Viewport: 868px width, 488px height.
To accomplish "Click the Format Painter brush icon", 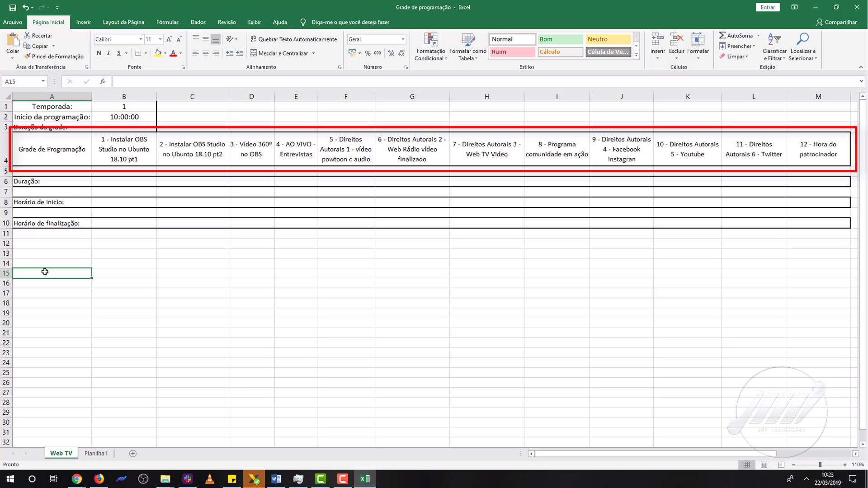I will pos(28,56).
